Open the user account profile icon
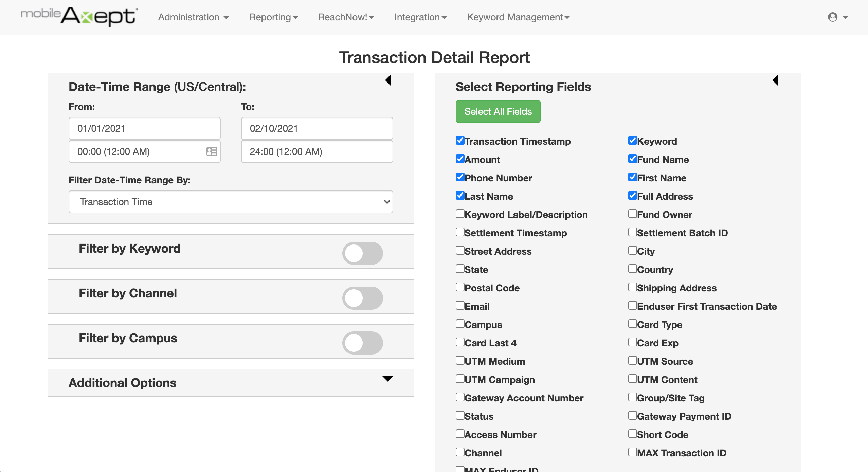 (832, 17)
